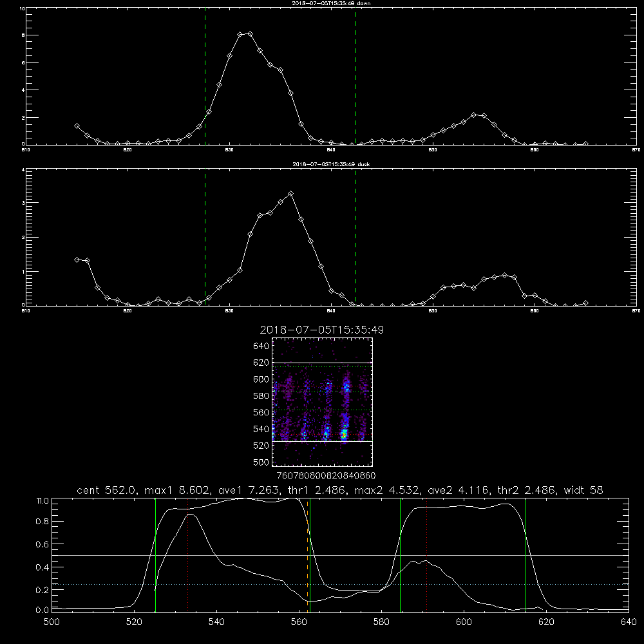Select the spectrogram heatmap thumbnail

pyautogui.click(x=322, y=402)
